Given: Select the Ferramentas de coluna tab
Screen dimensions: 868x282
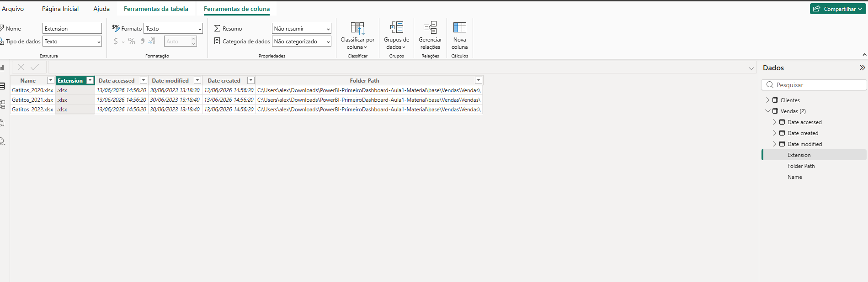Looking at the screenshot, I should click(237, 9).
